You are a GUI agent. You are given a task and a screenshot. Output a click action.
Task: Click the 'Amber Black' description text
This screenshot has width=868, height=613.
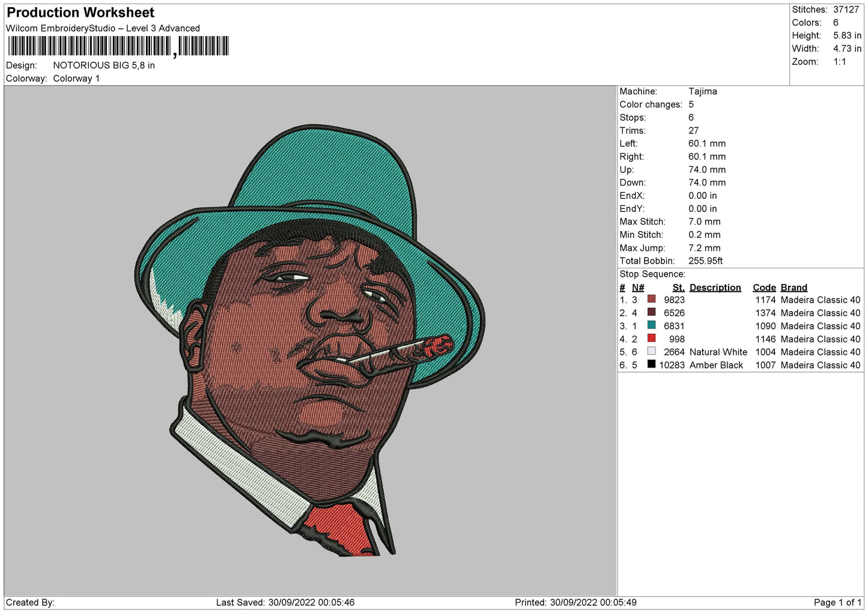pyautogui.click(x=716, y=365)
